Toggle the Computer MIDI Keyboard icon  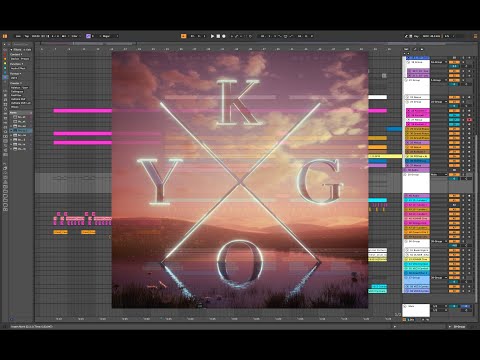coord(411,36)
